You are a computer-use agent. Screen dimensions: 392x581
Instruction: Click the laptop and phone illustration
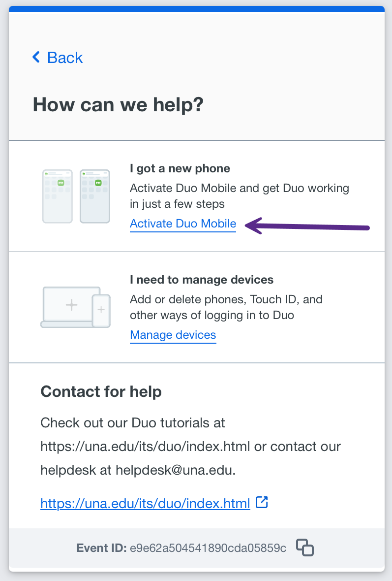[75, 307]
